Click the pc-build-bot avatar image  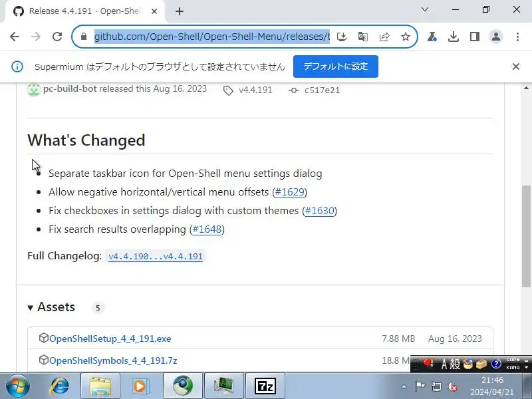tap(34, 90)
